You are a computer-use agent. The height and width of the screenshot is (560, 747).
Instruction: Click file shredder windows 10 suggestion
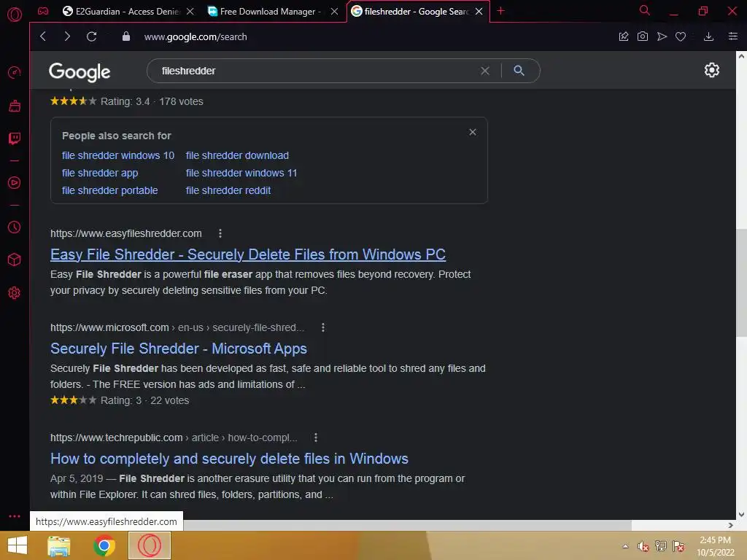pyautogui.click(x=118, y=155)
